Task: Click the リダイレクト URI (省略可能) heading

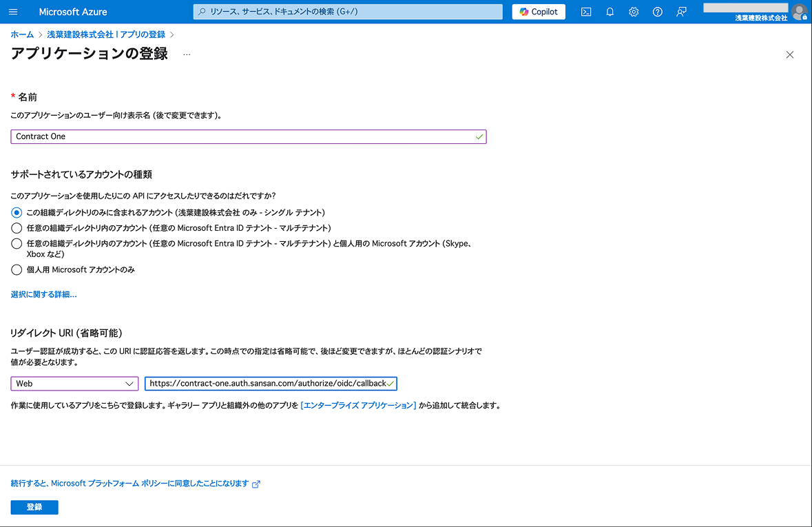Action: [66, 333]
